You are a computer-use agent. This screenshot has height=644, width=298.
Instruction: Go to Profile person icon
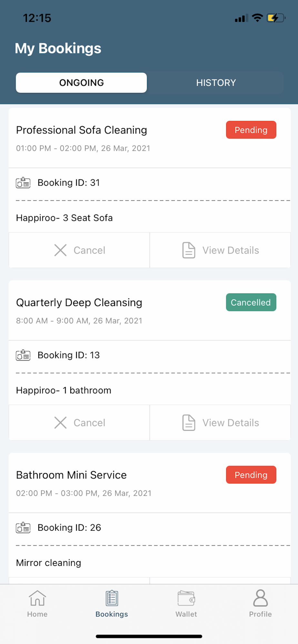tap(260, 598)
